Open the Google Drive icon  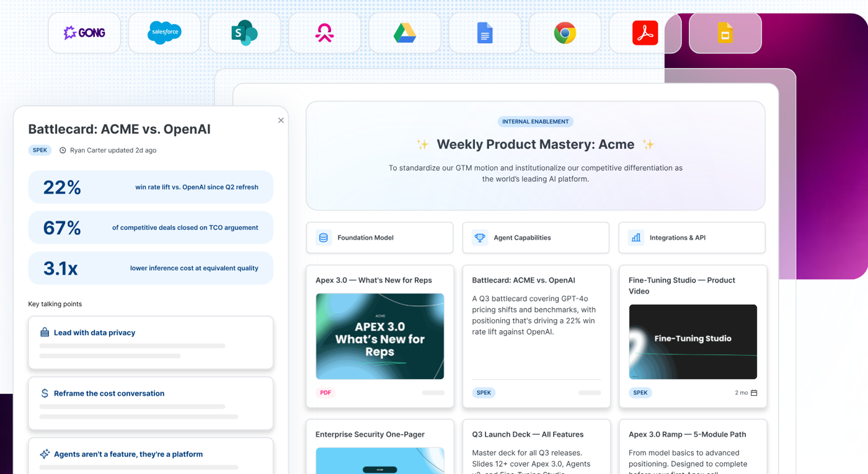click(x=405, y=33)
